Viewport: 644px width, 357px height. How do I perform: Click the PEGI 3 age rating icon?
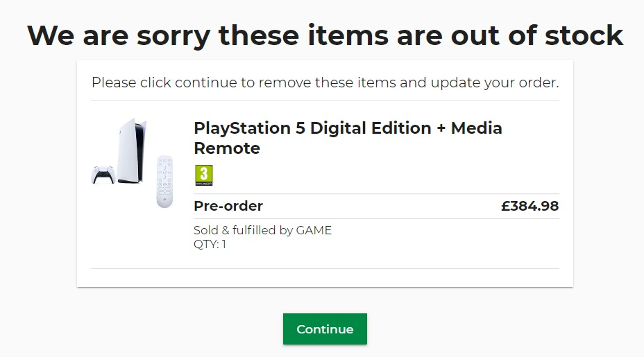pyautogui.click(x=203, y=175)
